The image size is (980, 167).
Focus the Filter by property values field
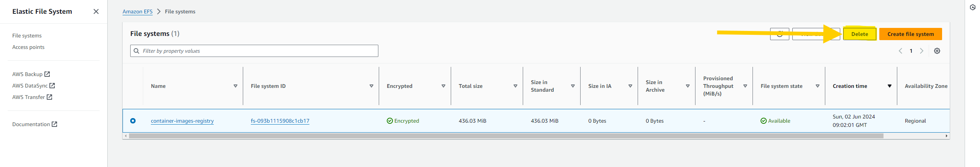click(254, 51)
